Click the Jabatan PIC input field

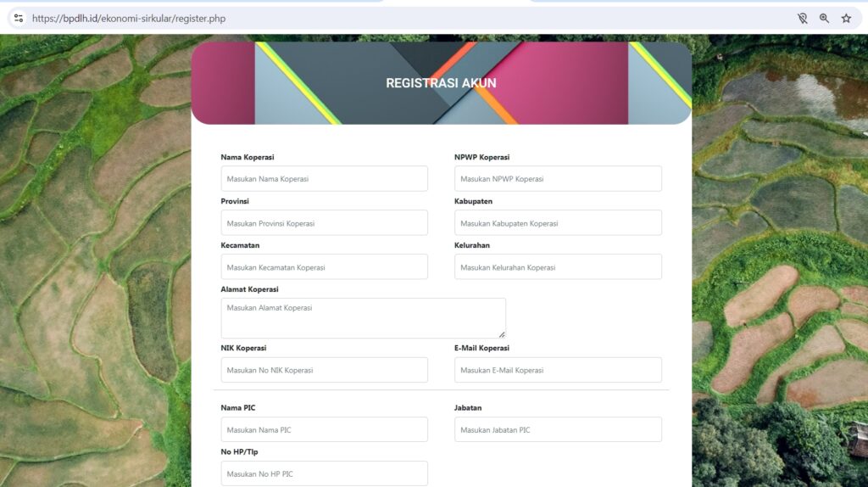pos(558,430)
